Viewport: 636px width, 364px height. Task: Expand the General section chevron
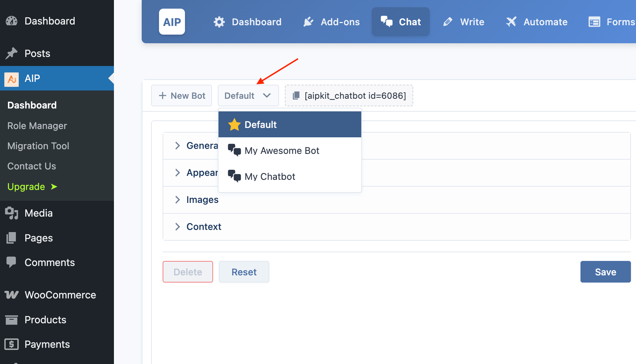pos(177,146)
